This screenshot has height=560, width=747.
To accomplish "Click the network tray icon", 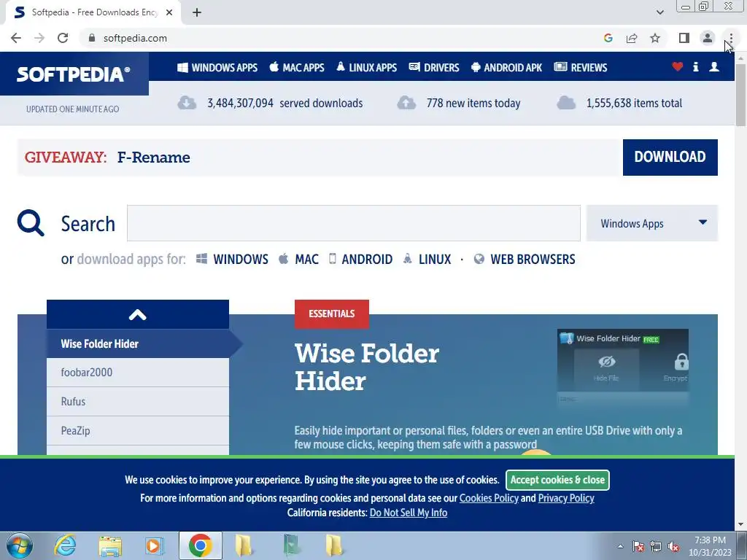I will (x=656, y=547).
